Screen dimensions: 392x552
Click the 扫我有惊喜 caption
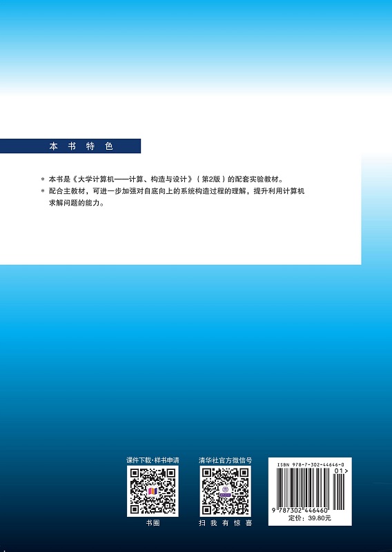click(x=226, y=523)
